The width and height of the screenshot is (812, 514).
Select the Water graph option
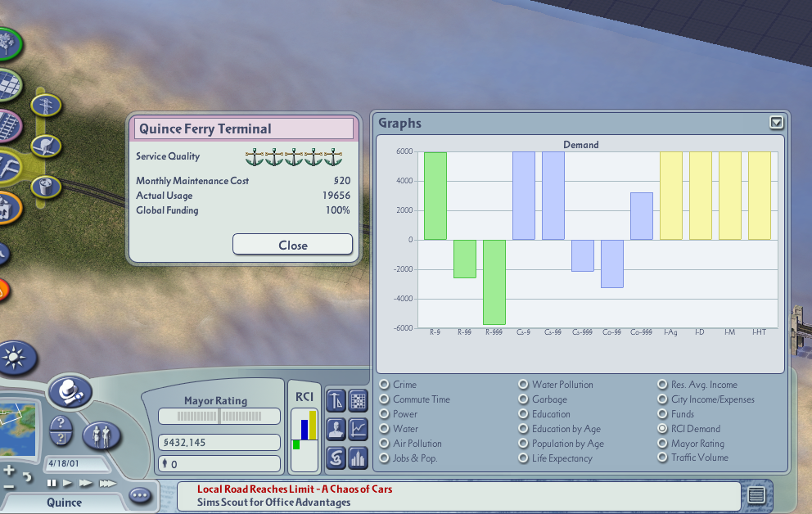[x=384, y=429]
